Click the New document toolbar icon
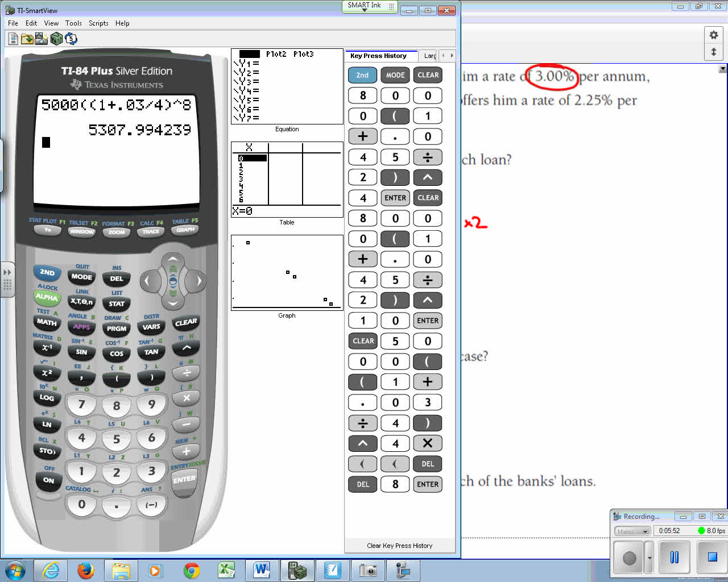 (13, 39)
